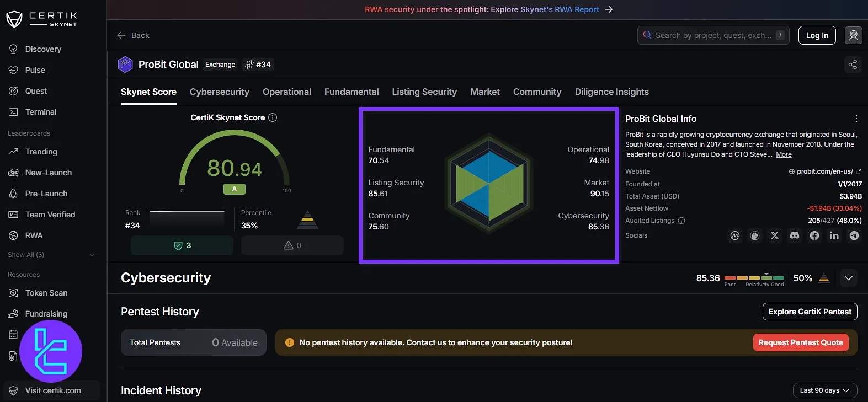This screenshot has width=868, height=402.
Task: Click the ProBit Global project logo
Action: 125,65
